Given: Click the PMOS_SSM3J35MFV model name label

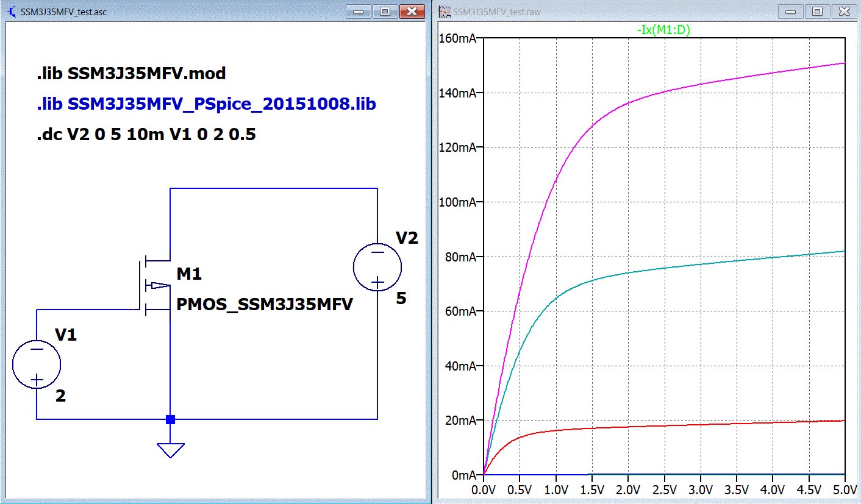Looking at the screenshot, I should (265, 305).
